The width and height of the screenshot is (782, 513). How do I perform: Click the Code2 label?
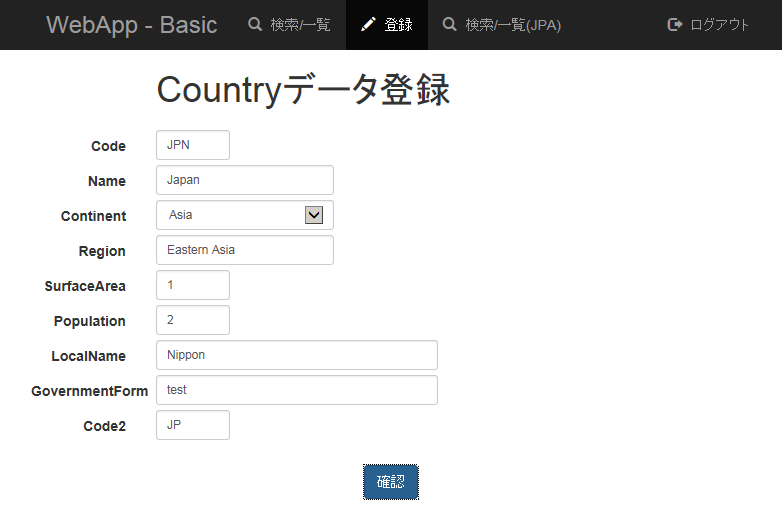coord(104,426)
